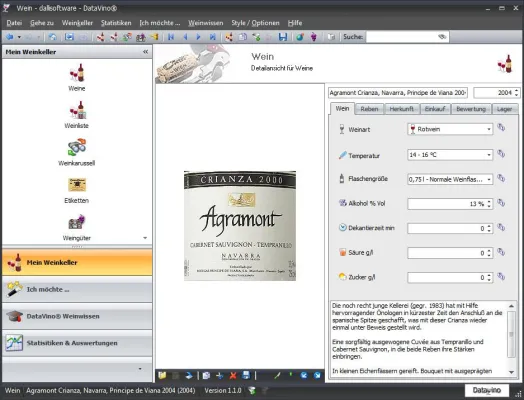This screenshot has height=400, width=524.
Task: Click the green filter icon in status bar
Action: [252, 390]
